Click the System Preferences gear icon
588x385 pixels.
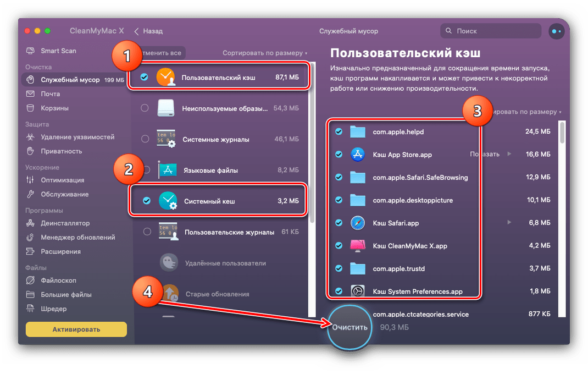point(358,291)
